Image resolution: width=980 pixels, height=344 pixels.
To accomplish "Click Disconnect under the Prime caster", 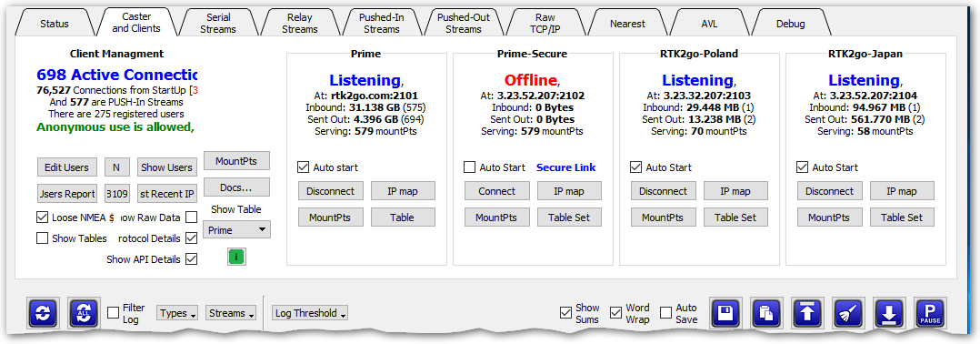I will [330, 191].
